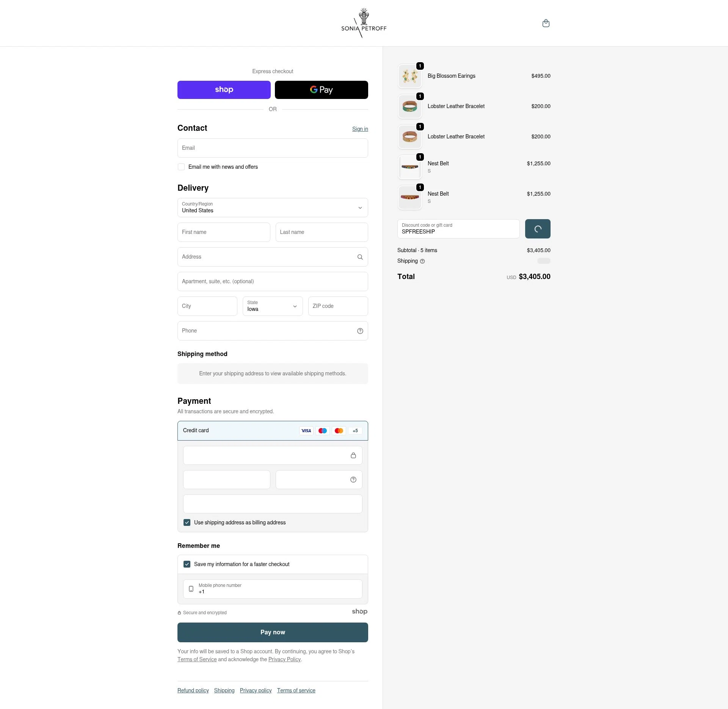Expand the +5 additional card brands
This screenshot has width=728, height=709.
point(355,430)
